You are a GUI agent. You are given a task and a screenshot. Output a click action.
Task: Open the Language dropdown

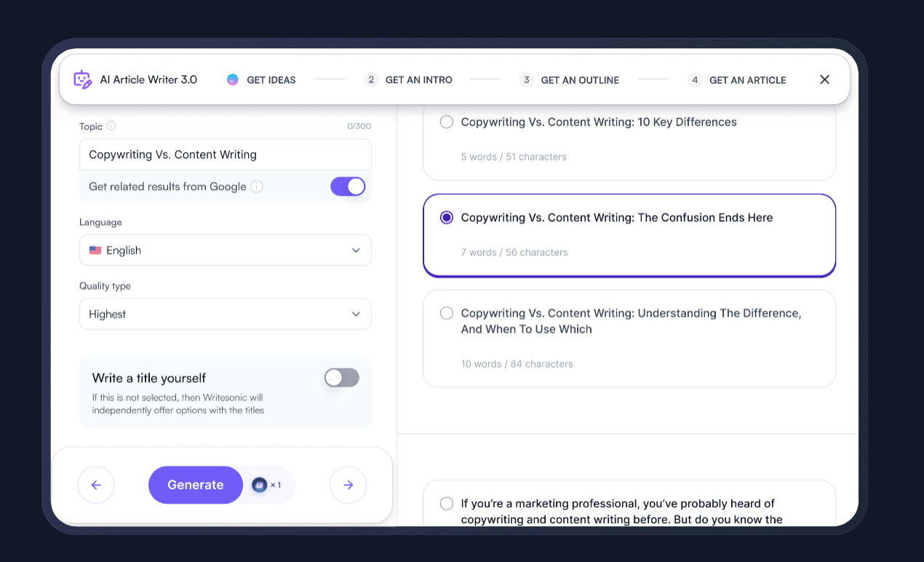coord(226,250)
